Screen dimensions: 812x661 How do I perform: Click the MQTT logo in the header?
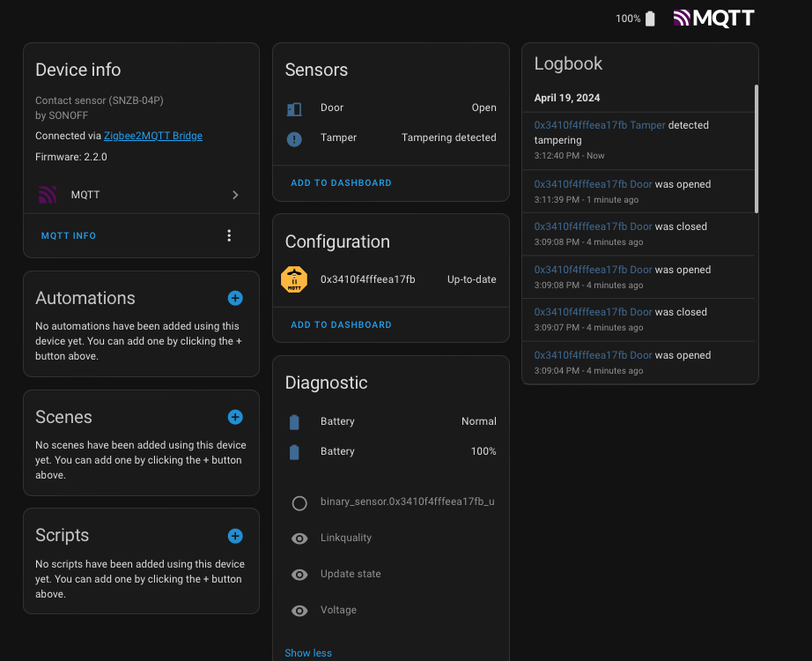[x=713, y=19]
